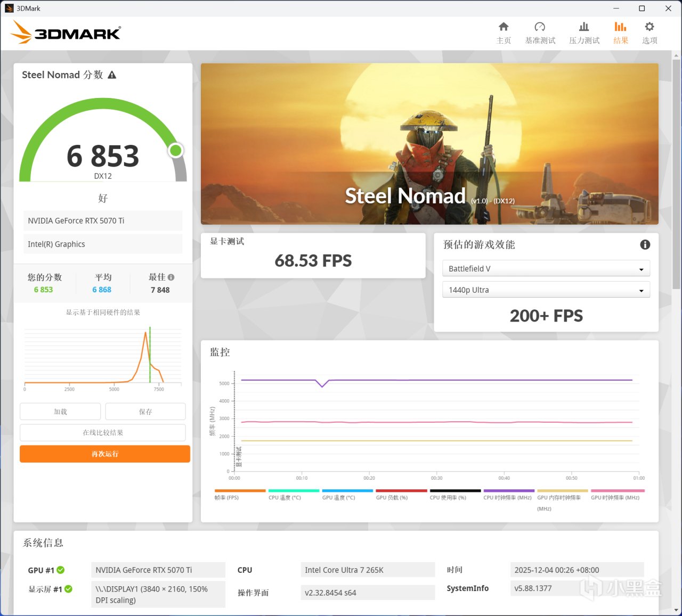Click the green check next to GPU #1

pyautogui.click(x=61, y=570)
